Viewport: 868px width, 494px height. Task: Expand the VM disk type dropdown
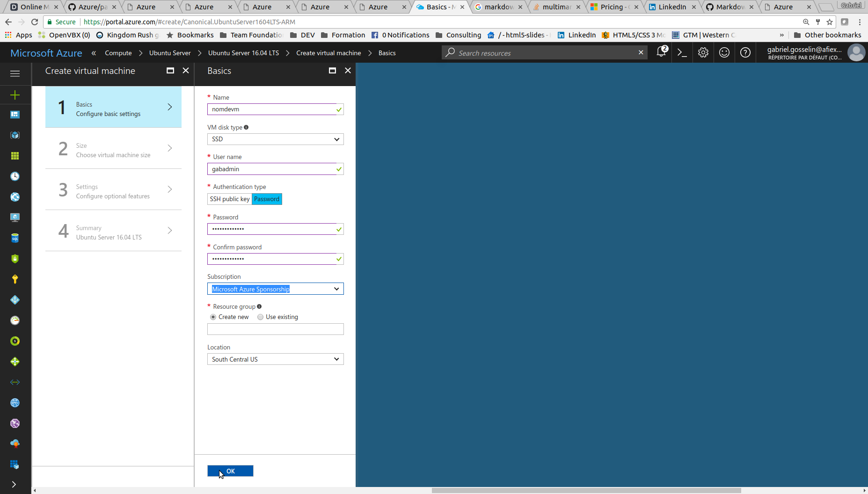click(x=275, y=139)
